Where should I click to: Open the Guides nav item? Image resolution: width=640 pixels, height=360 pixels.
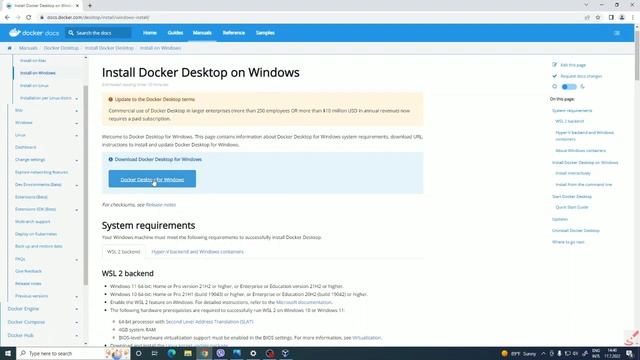coord(175,33)
